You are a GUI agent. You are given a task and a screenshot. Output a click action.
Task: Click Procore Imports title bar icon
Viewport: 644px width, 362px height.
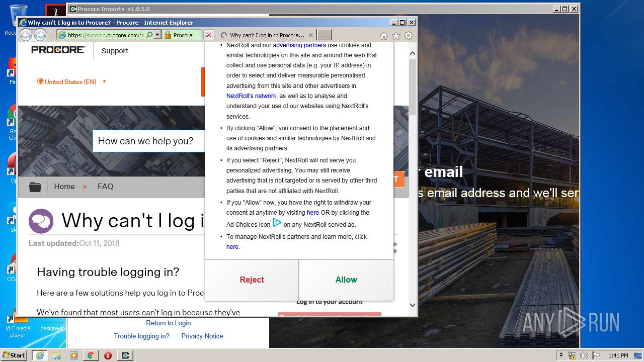click(73, 9)
